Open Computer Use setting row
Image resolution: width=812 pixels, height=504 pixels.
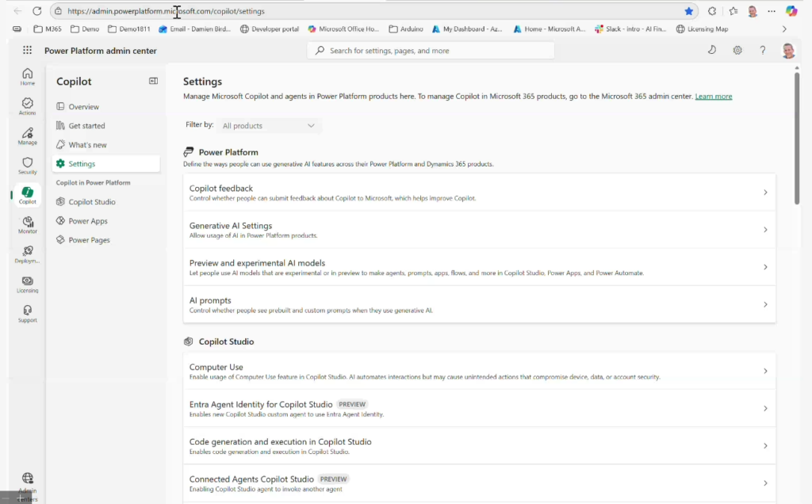(479, 371)
